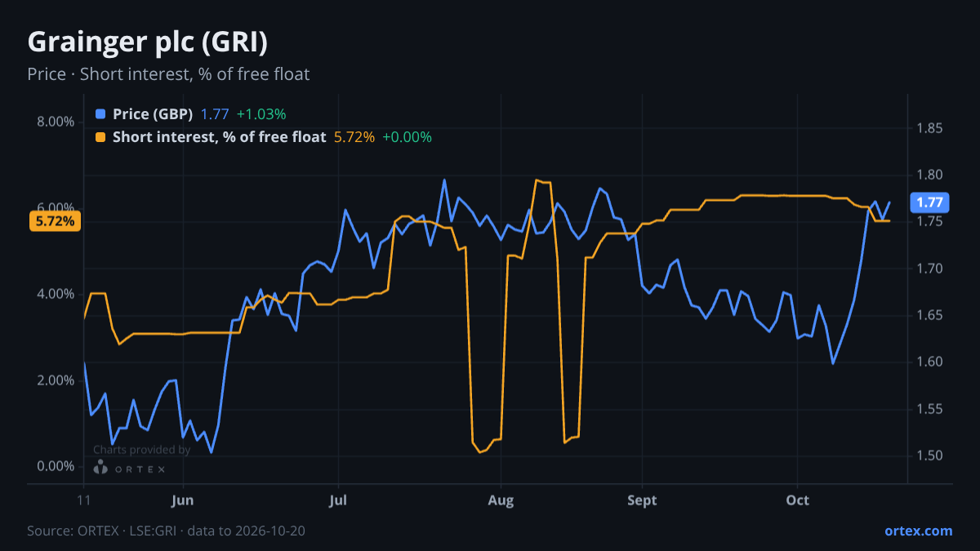Click the 8.00% left axis label
980x551 pixels.
56,122
